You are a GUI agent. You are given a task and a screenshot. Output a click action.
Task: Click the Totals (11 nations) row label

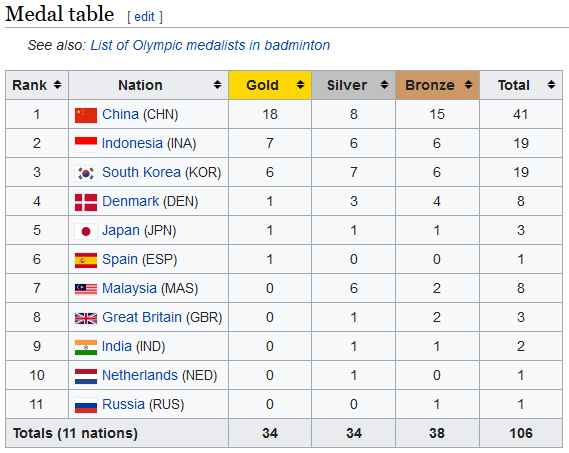[75, 433]
